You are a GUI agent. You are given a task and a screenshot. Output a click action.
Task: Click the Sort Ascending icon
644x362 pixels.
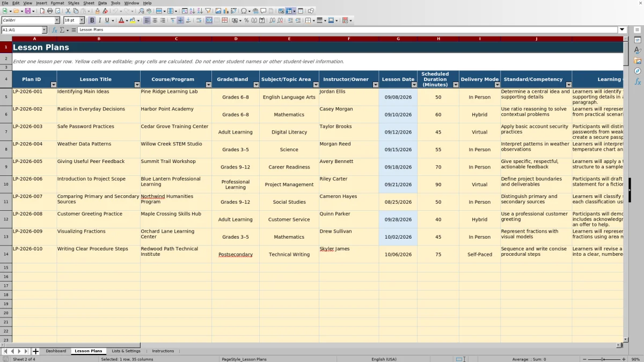click(x=192, y=11)
